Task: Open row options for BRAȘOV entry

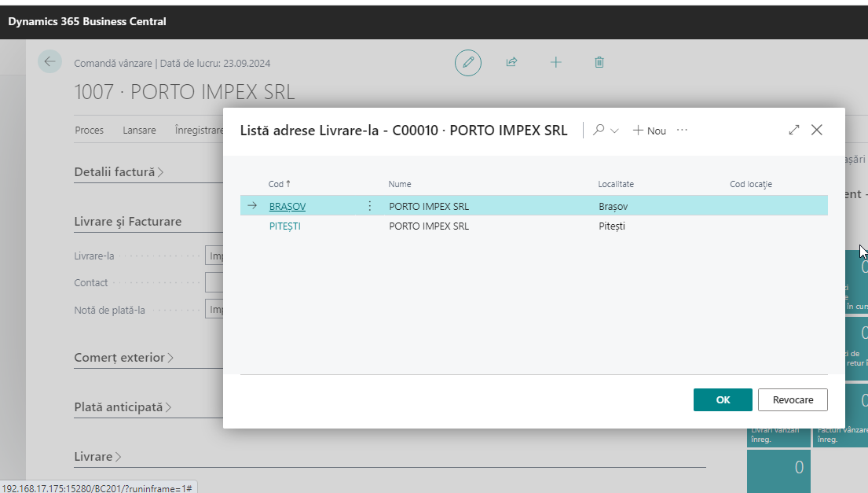Action: click(370, 206)
